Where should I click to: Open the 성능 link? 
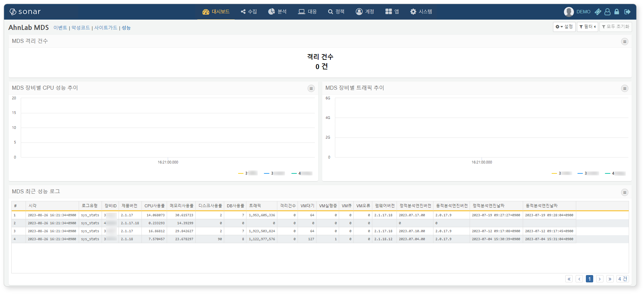pyautogui.click(x=126, y=28)
